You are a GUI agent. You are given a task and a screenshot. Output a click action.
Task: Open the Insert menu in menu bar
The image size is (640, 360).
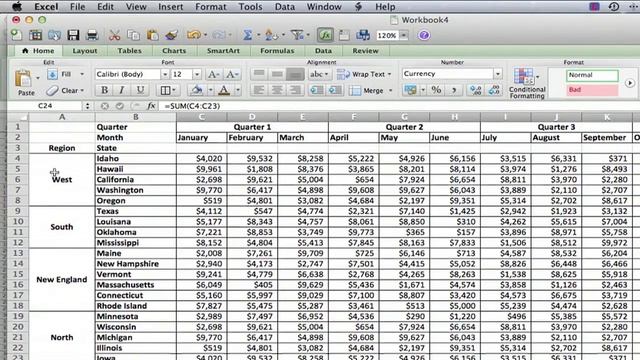tap(171, 7)
